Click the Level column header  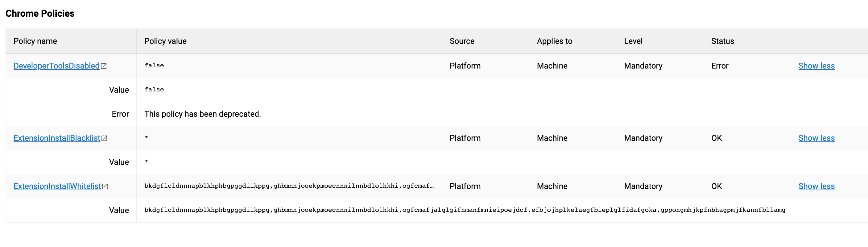coord(633,41)
